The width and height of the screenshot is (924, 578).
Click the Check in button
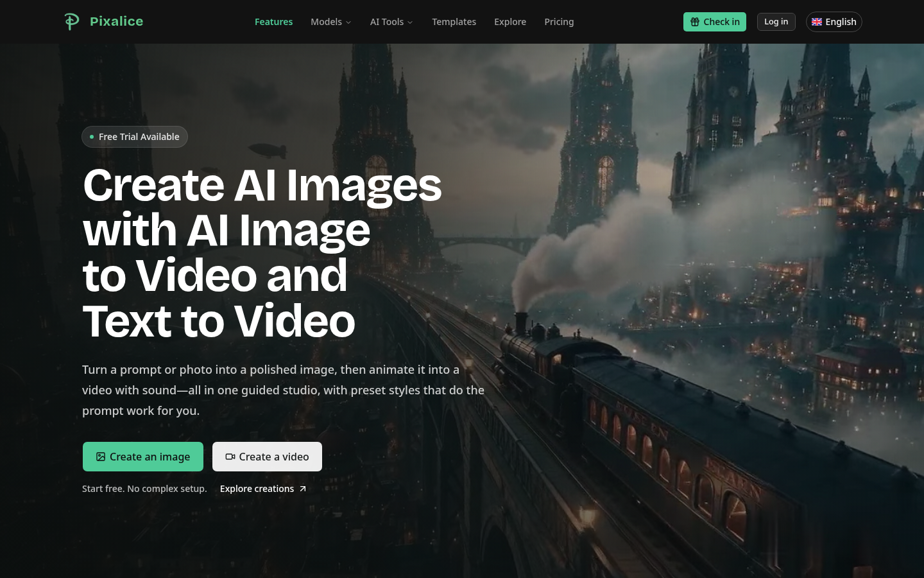(715, 22)
